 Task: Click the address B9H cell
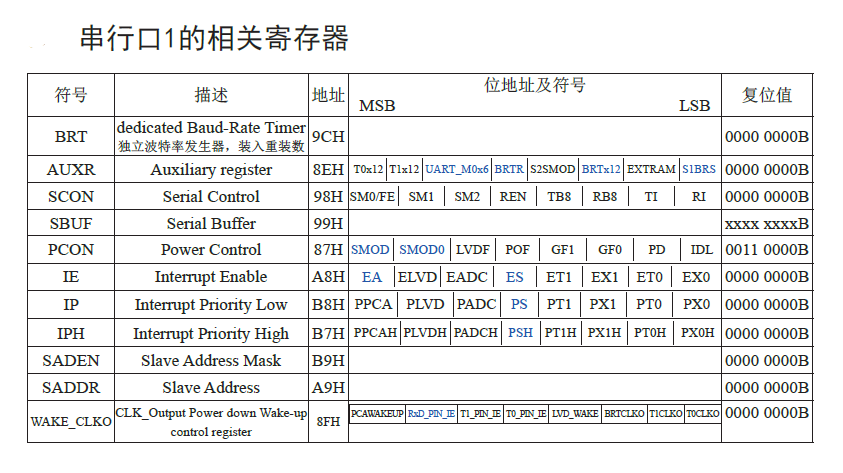coord(328,361)
